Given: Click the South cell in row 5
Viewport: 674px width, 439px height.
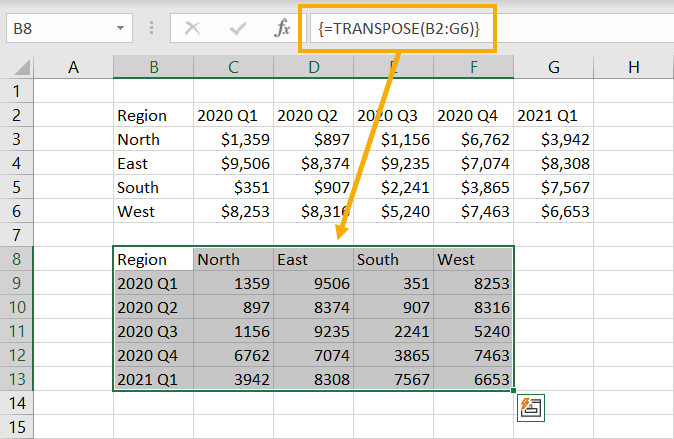Looking at the screenshot, I should coord(153,187).
